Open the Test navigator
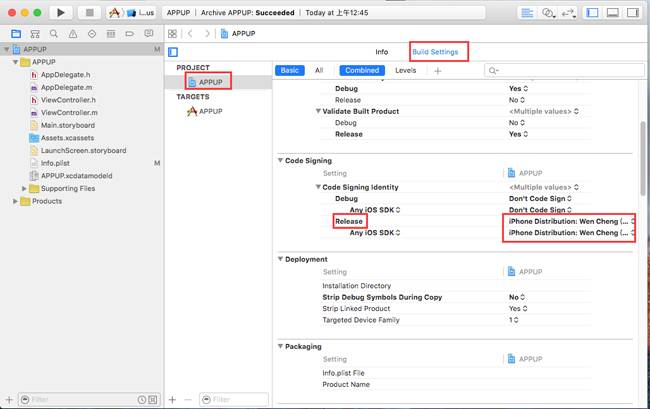Viewport: 650px width, 409px height. [x=92, y=34]
